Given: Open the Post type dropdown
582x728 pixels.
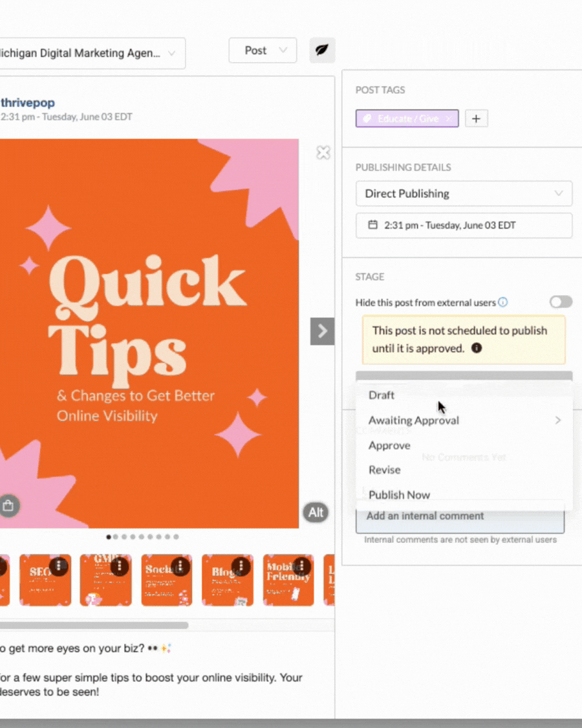Looking at the screenshot, I should coord(263,50).
